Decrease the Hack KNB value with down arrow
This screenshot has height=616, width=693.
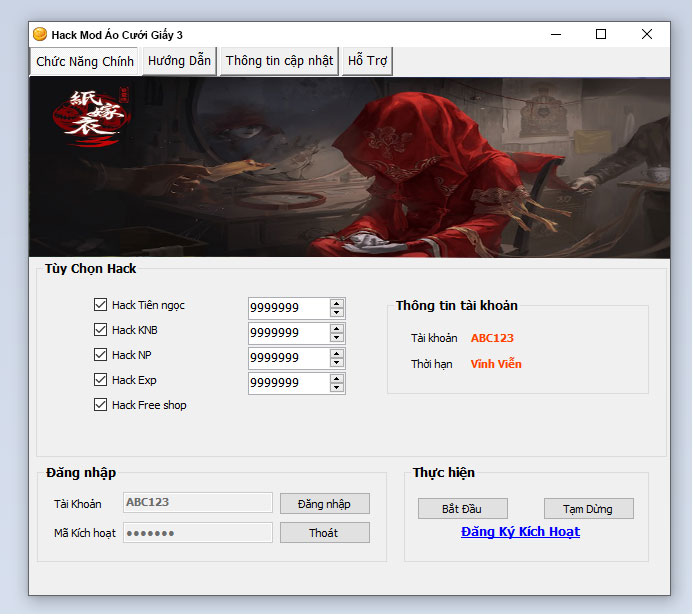point(337,338)
